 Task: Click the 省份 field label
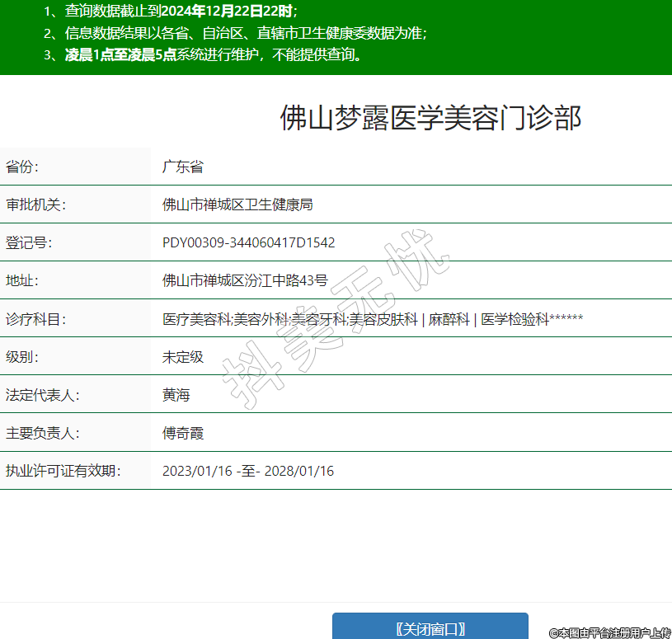[22, 167]
